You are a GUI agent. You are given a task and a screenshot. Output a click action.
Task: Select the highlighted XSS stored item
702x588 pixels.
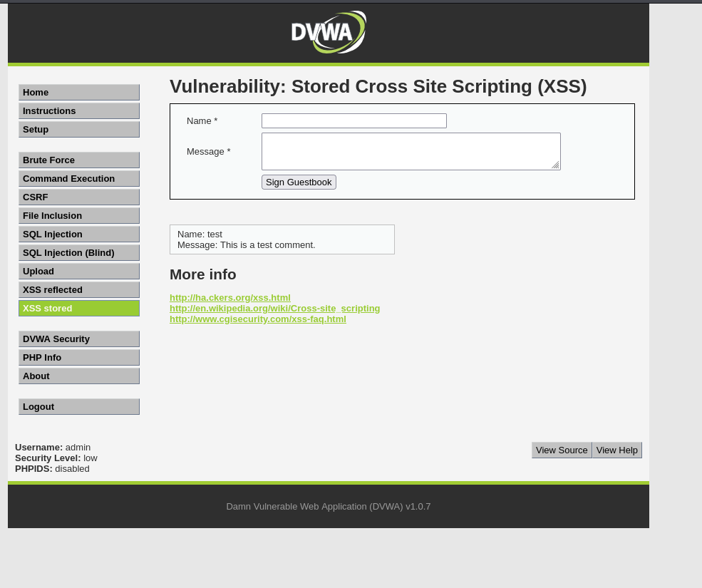coord(79,308)
